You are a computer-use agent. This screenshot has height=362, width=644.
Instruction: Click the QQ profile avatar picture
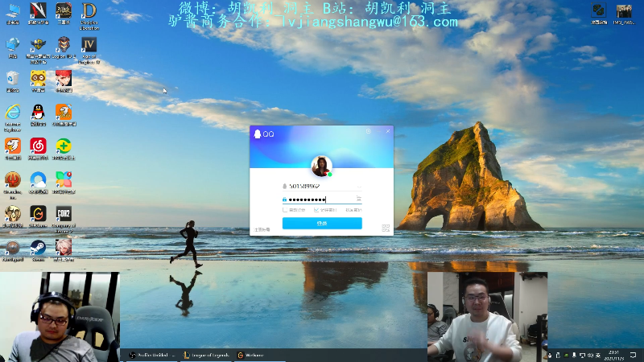tap(321, 167)
